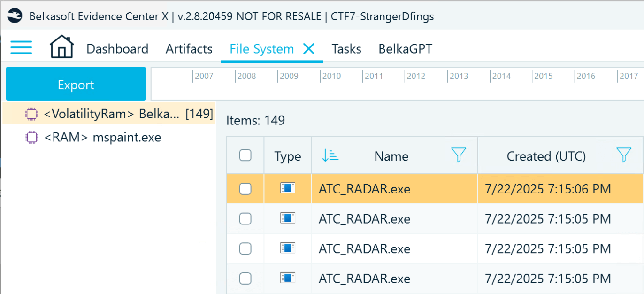Click file type icon of highlighted ATC_RADAR.exe
The image size is (644, 294).
pyautogui.click(x=288, y=188)
